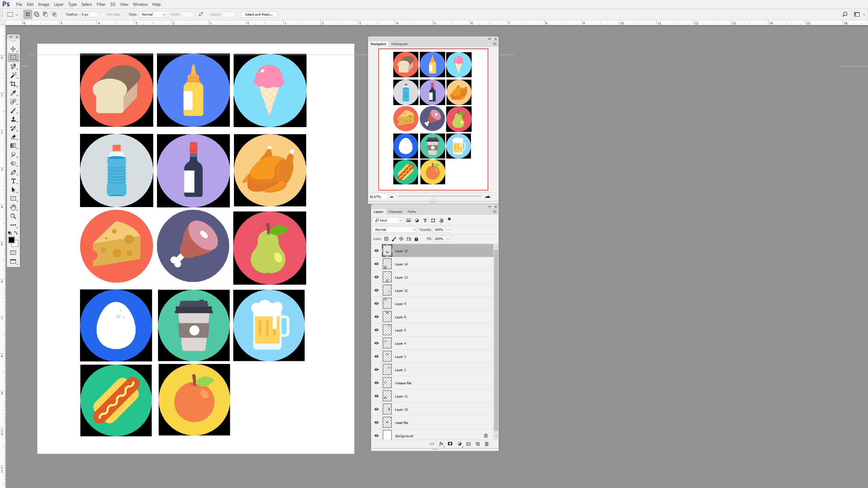Select the Path Selection tool
This screenshot has width=868, height=488.
13,190
